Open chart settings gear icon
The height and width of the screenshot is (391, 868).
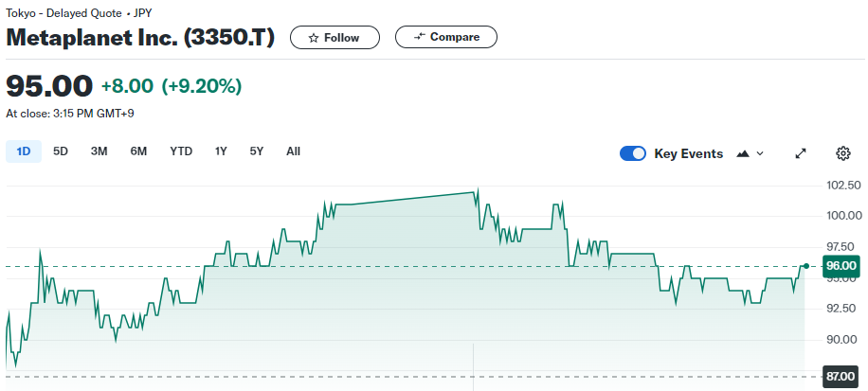tap(843, 153)
